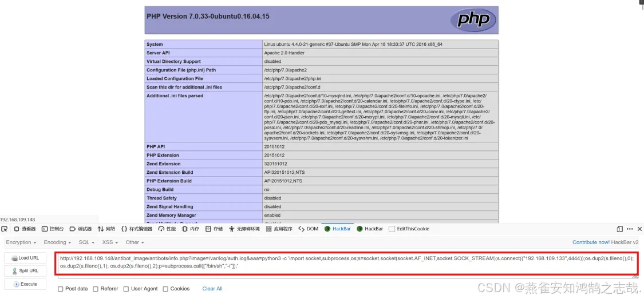This screenshot has height=299, width=644.
Task: Expand the Encoding dropdown
Action: point(57,242)
